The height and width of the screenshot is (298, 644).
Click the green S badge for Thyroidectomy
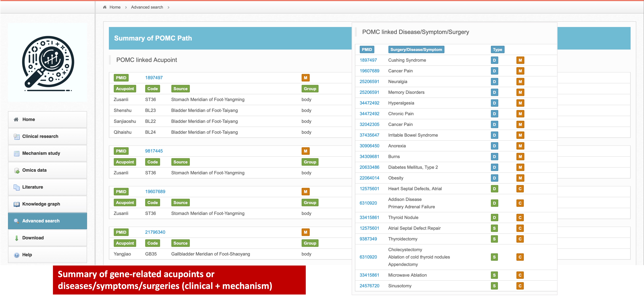[494, 239]
